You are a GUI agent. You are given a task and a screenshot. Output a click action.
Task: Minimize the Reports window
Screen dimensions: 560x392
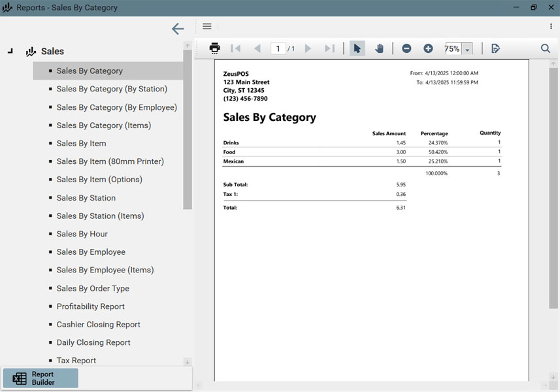516,7
